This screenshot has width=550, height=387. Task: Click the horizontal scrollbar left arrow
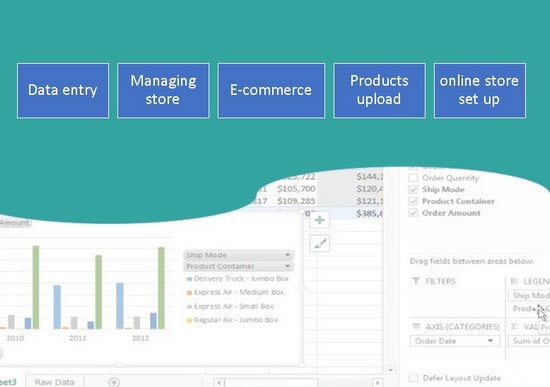219,382
